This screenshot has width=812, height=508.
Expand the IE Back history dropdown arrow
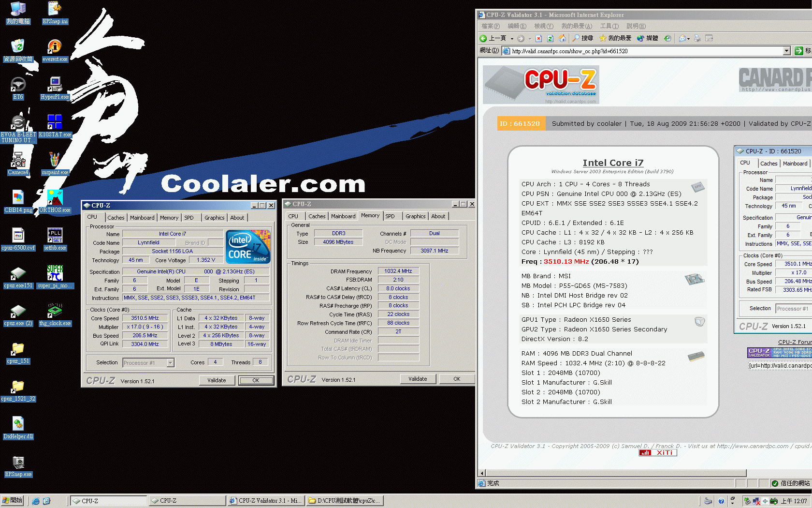(x=512, y=38)
